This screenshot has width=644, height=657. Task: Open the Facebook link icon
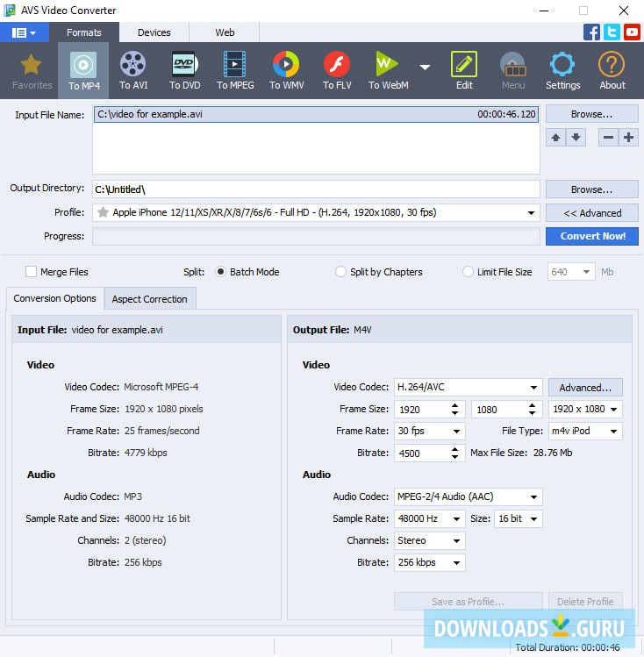[x=591, y=32]
